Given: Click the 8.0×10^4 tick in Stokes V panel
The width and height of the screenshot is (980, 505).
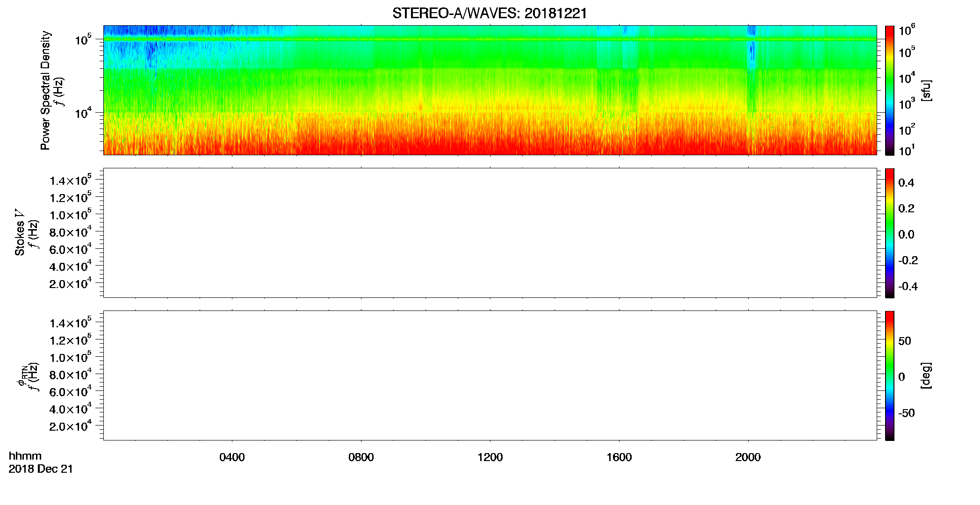Looking at the screenshot, I should [71, 231].
